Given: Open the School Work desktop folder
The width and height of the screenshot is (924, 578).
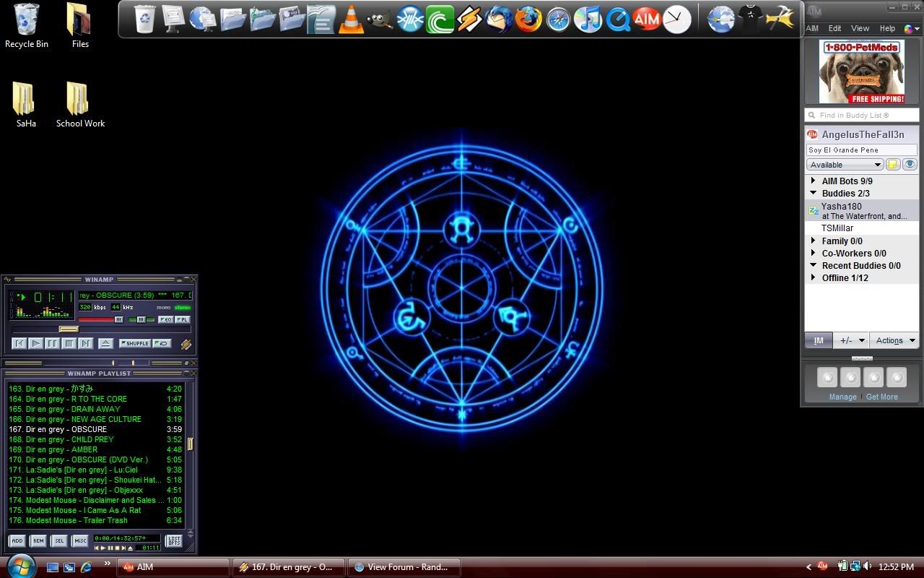Looking at the screenshot, I should (x=80, y=105).
